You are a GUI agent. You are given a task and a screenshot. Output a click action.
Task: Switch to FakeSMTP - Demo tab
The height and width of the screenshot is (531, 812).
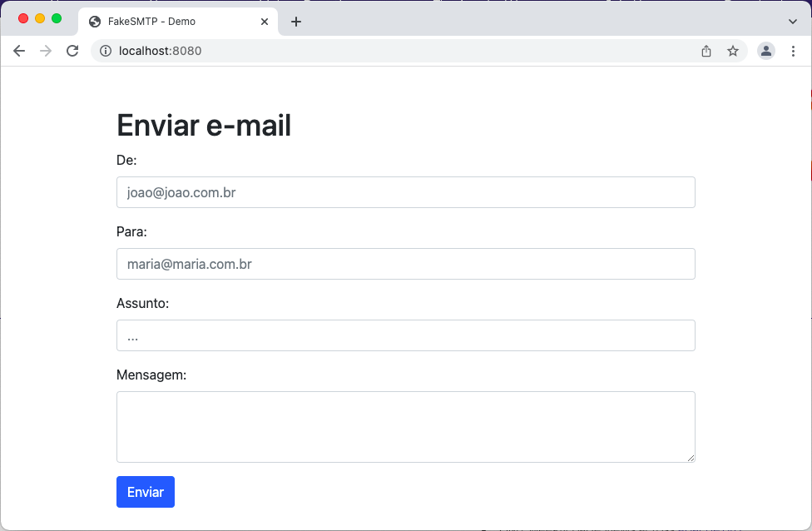click(166, 22)
